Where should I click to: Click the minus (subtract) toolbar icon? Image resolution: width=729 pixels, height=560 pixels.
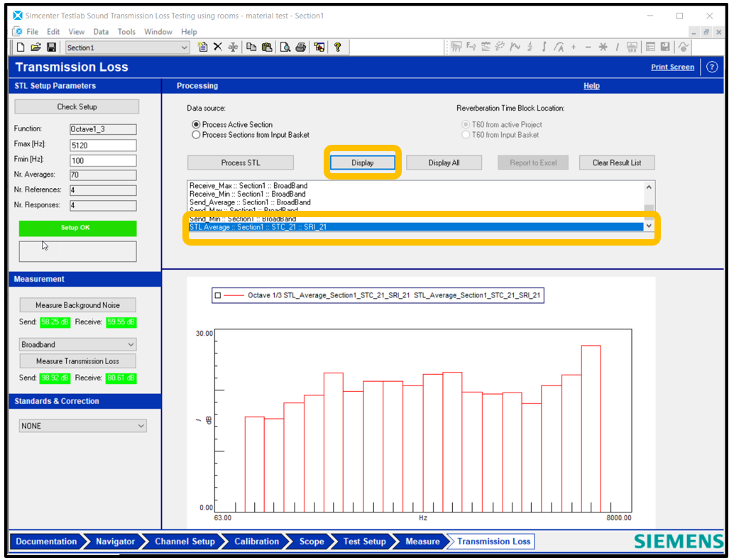click(588, 46)
